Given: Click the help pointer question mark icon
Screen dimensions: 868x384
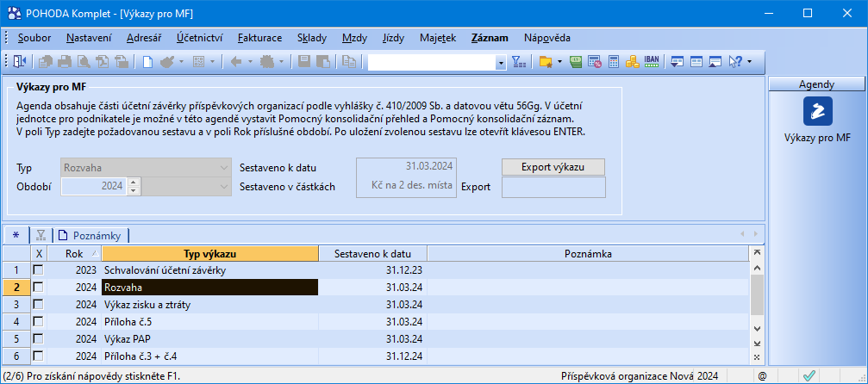Looking at the screenshot, I should tap(735, 62).
